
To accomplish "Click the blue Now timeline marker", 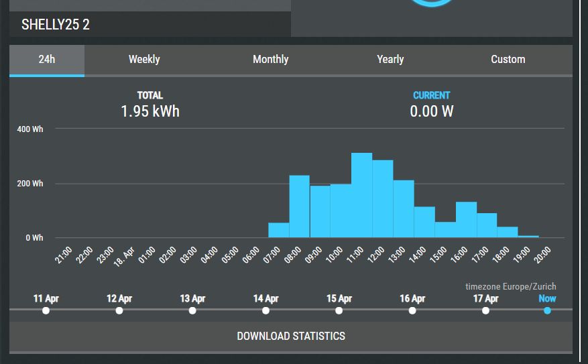I will coord(548,311).
